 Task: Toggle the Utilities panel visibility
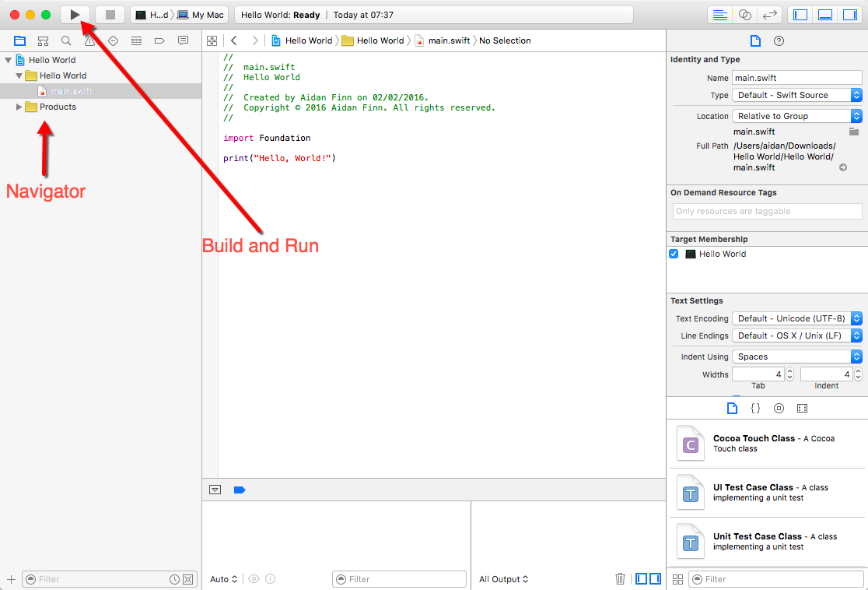click(850, 15)
